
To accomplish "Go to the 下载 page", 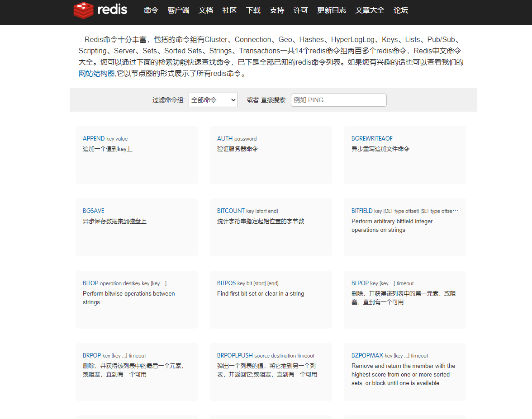I will 253,10.
